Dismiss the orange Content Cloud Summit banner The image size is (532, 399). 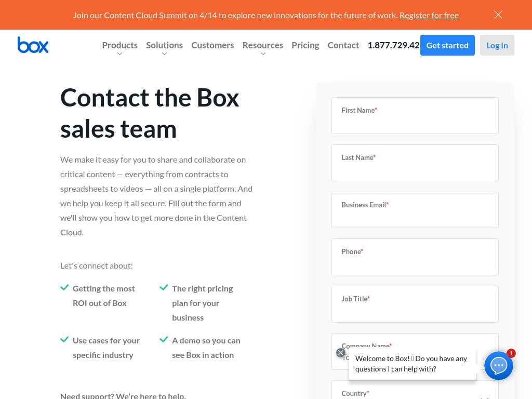498,15
